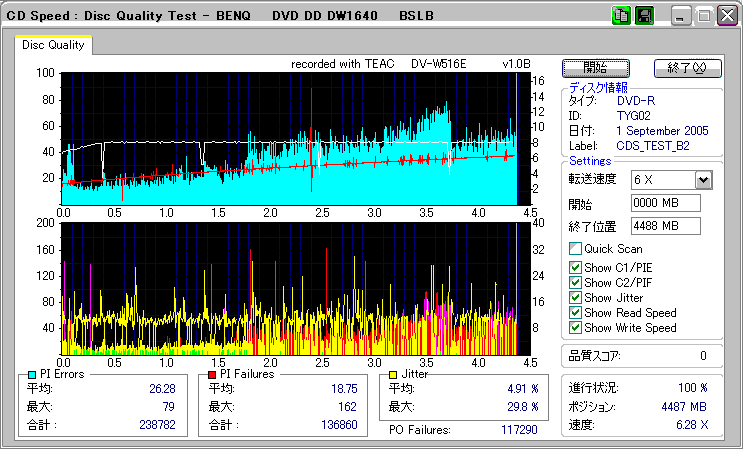Close the CD Speed window
Image resolution: width=743 pixels, height=449 pixels.
727,16
